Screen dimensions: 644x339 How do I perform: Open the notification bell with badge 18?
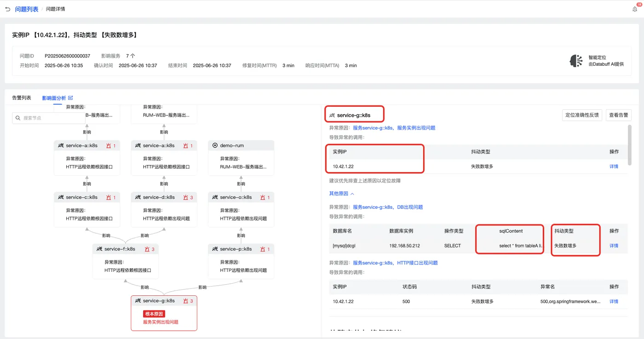click(635, 9)
